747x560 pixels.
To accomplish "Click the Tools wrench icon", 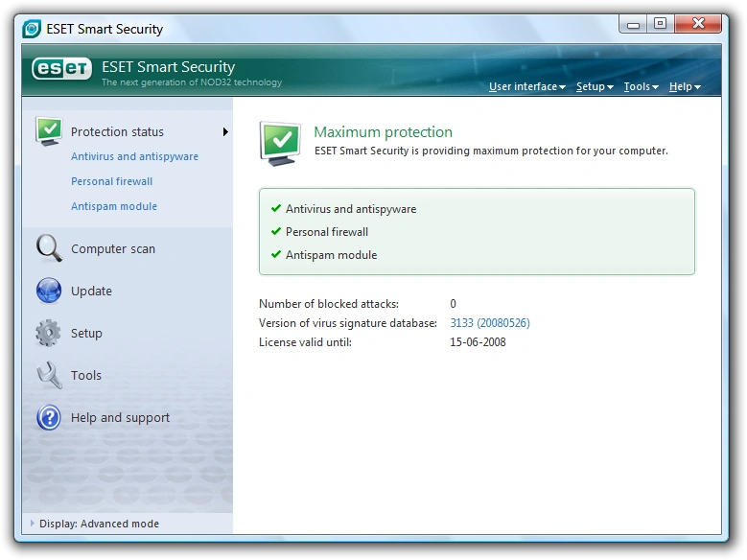I will 49,375.
